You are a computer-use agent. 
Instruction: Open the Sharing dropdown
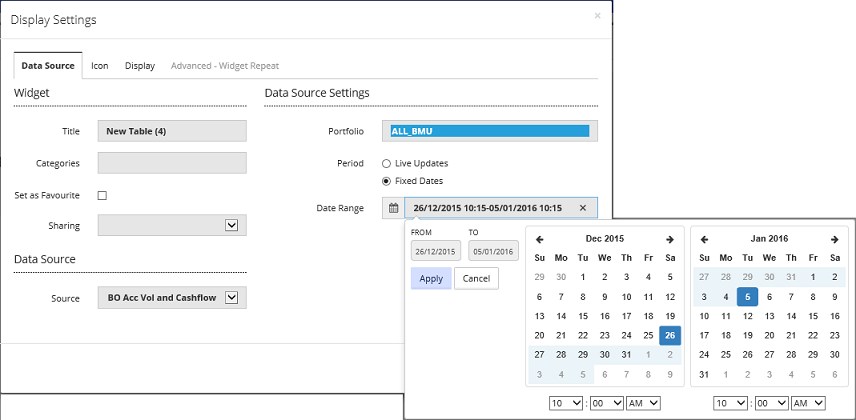point(172,225)
